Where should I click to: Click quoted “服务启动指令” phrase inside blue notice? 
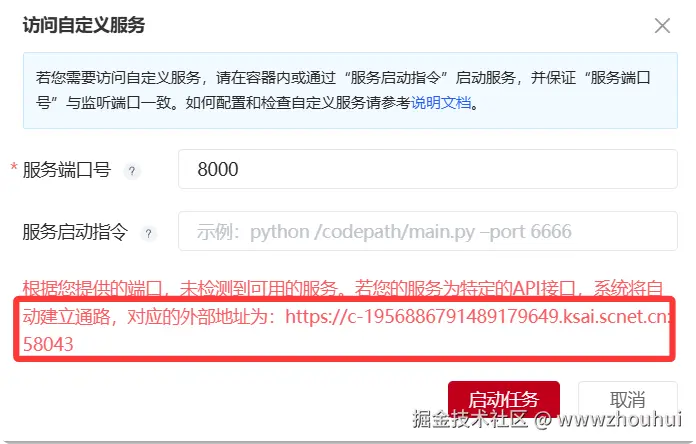pyautogui.click(x=396, y=78)
